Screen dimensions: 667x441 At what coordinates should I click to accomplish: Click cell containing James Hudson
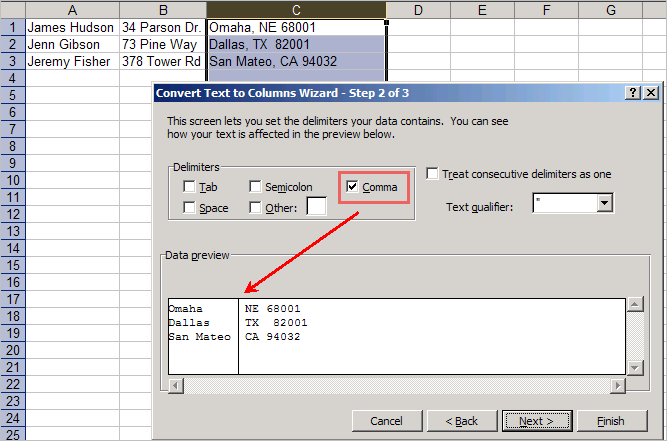[x=72, y=27]
